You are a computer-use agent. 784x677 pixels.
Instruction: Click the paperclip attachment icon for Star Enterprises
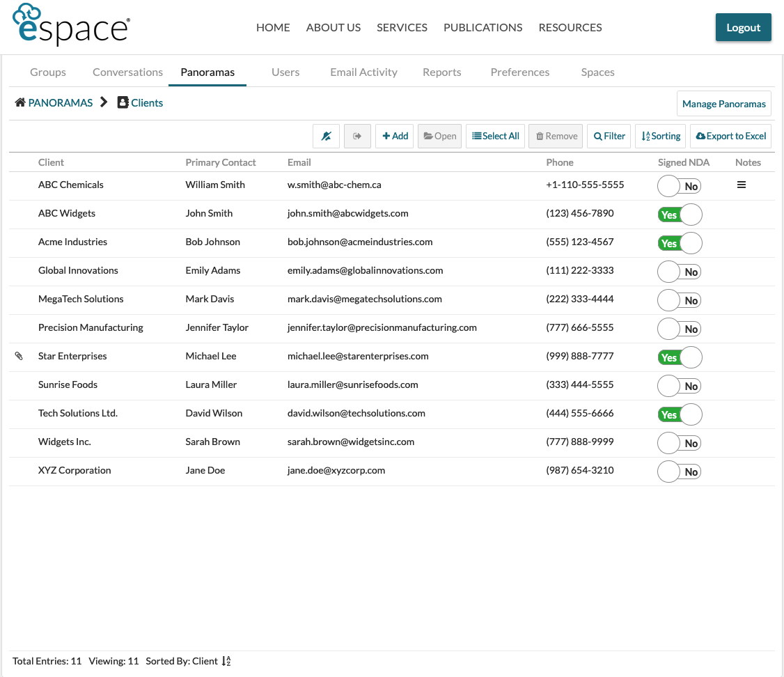click(x=19, y=356)
